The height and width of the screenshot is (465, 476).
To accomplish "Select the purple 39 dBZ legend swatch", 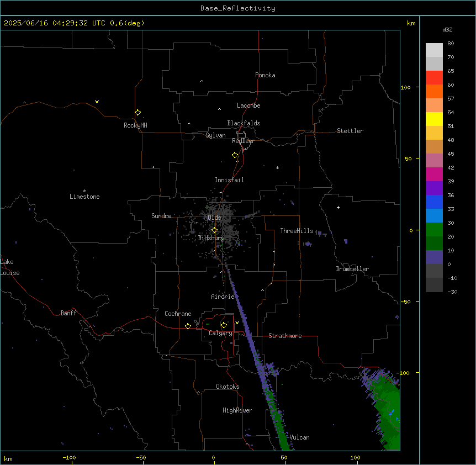I will 434,188.
